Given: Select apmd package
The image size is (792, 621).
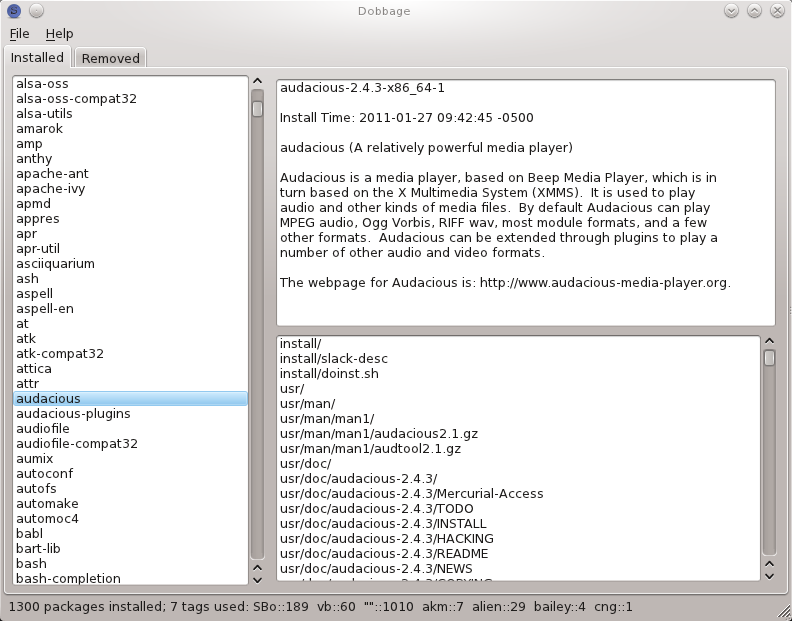Looking at the screenshot, I should pyautogui.click(x=130, y=204).
